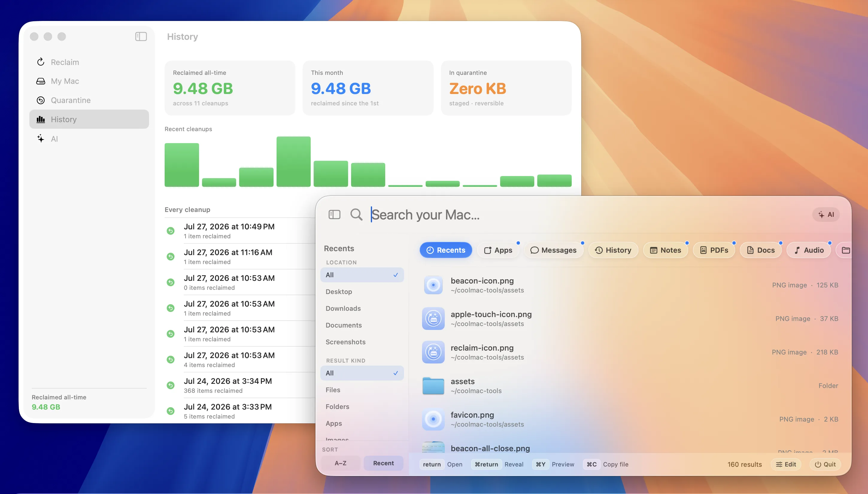This screenshot has width=868, height=494.
Task: Select the Apps filter chip
Action: point(498,250)
